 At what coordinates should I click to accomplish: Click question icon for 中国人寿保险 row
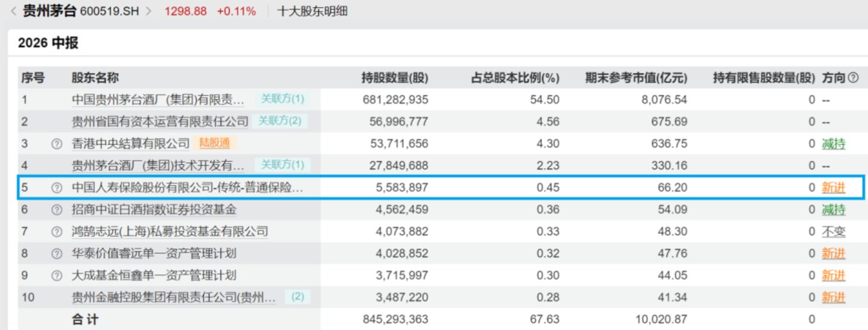coord(57,188)
